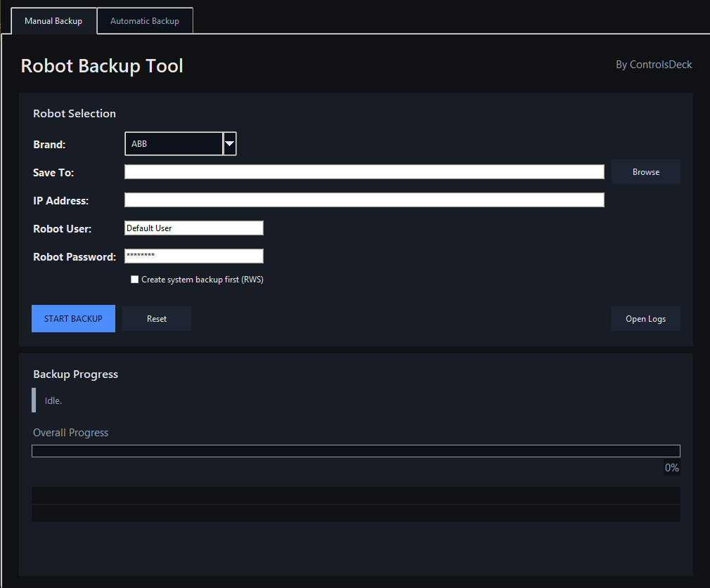This screenshot has height=588, width=710.
Task: Select the Robot User text field
Action: tap(193, 228)
